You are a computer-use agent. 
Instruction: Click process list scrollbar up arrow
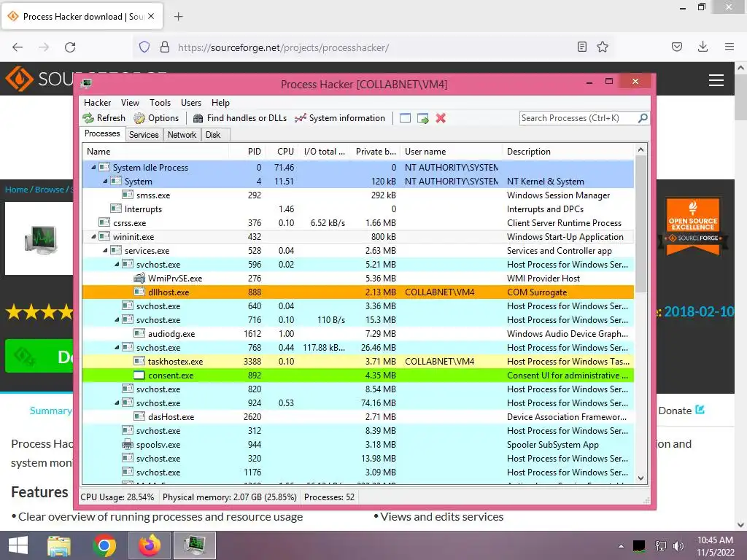pyautogui.click(x=640, y=149)
